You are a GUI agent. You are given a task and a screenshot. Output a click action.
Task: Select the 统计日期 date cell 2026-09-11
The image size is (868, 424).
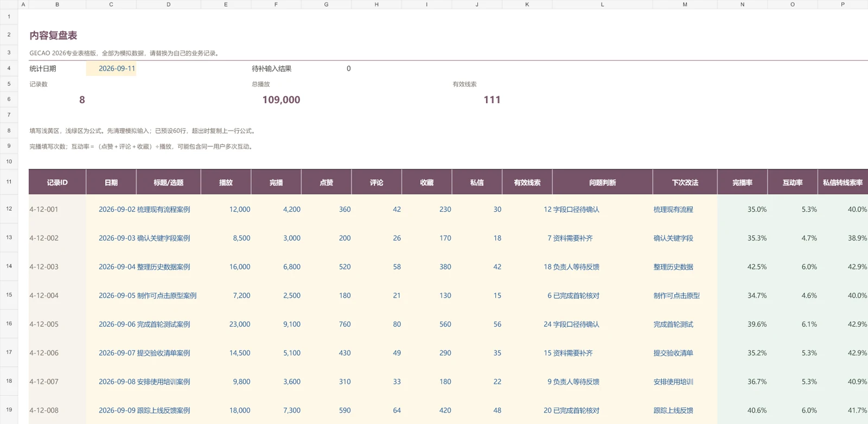tap(111, 68)
